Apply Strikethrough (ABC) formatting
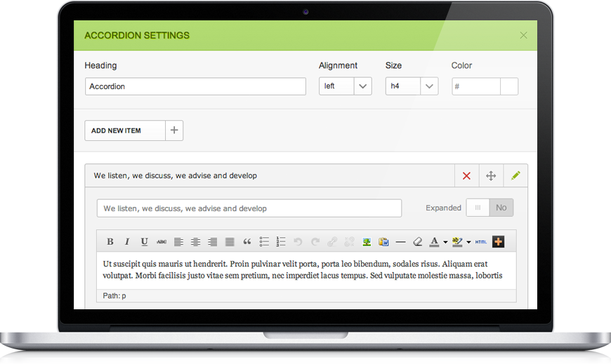The height and width of the screenshot is (364, 611). click(x=162, y=242)
